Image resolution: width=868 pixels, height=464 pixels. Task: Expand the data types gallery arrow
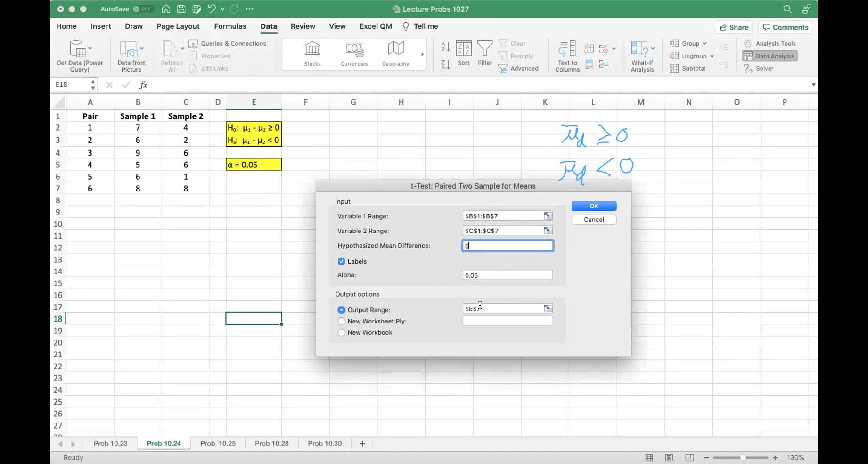pos(422,54)
